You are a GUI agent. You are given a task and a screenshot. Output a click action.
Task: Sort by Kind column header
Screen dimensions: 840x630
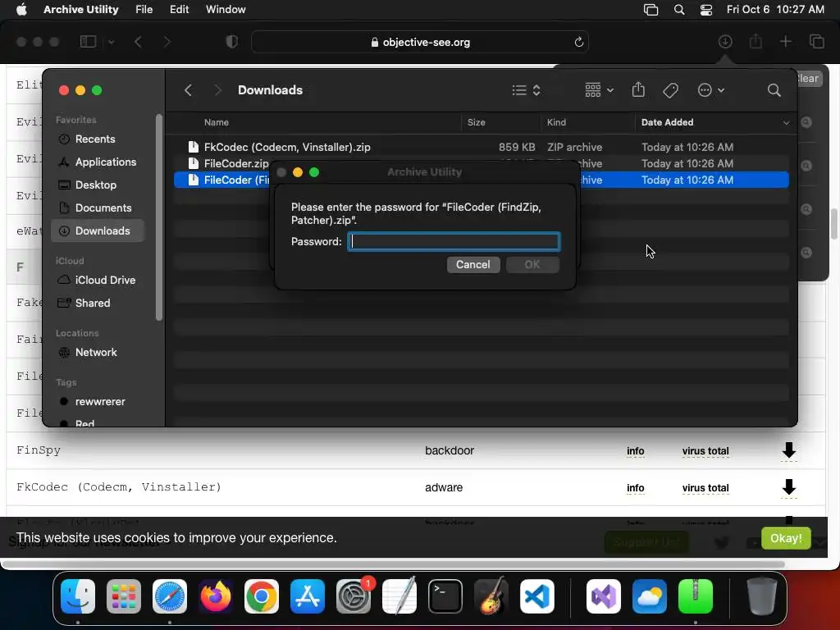pos(556,123)
